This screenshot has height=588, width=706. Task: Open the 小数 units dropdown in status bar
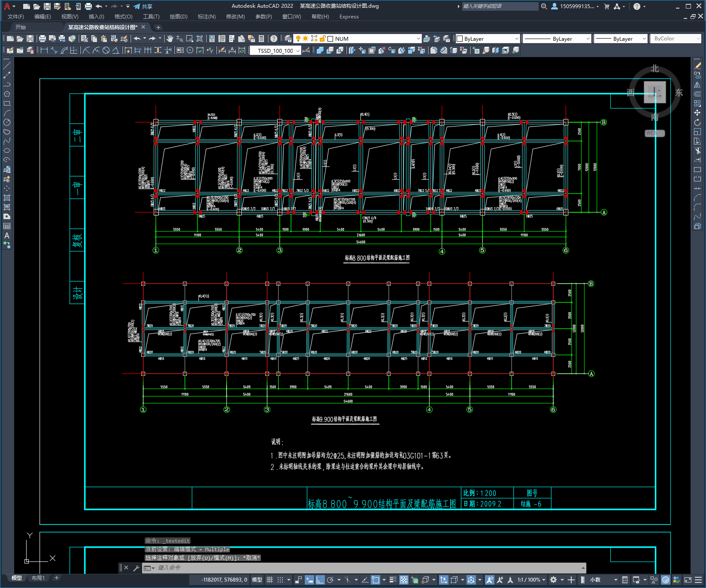click(603, 580)
